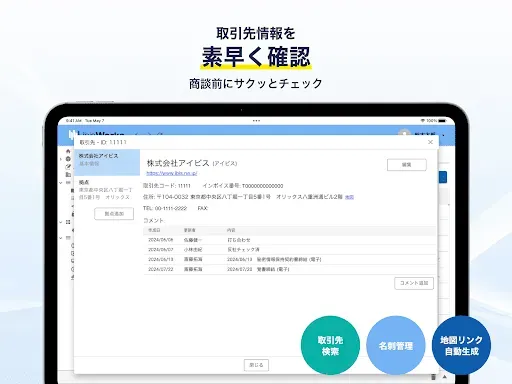Click the grid icon in the left sidebar
This screenshot has height=384, width=512.
click(x=68, y=222)
